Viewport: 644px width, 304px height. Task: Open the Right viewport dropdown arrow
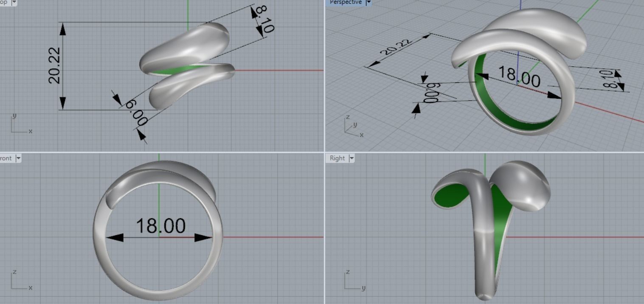[x=352, y=158]
